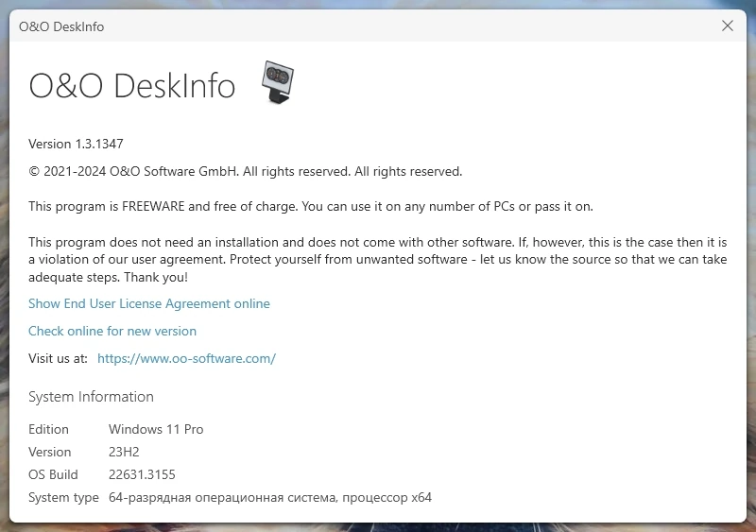
Task: Select the OS Build number 22631.3155
Action: click(142, 474)
